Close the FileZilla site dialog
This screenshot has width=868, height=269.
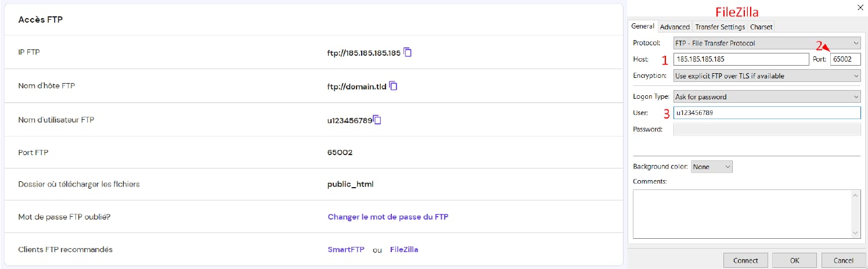860,7
